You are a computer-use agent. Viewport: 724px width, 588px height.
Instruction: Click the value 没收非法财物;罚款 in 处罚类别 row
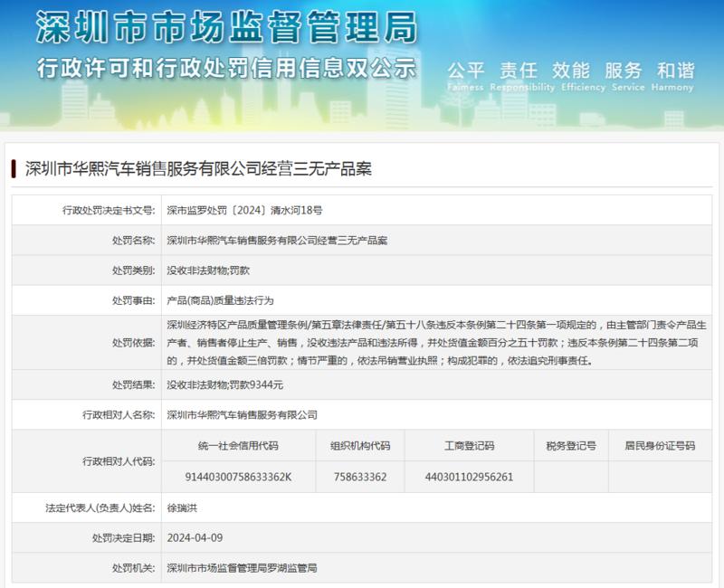pyautogui.click(x=208, y=270)
